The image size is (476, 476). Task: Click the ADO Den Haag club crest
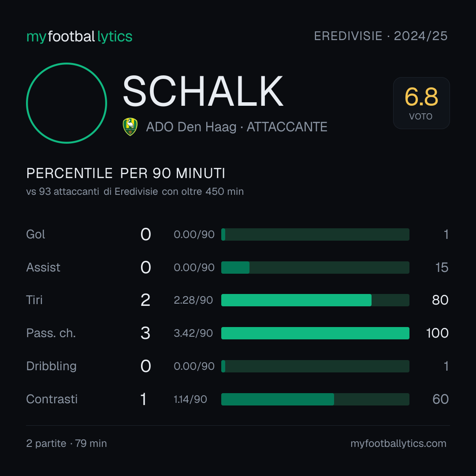(x=130, y=126)
